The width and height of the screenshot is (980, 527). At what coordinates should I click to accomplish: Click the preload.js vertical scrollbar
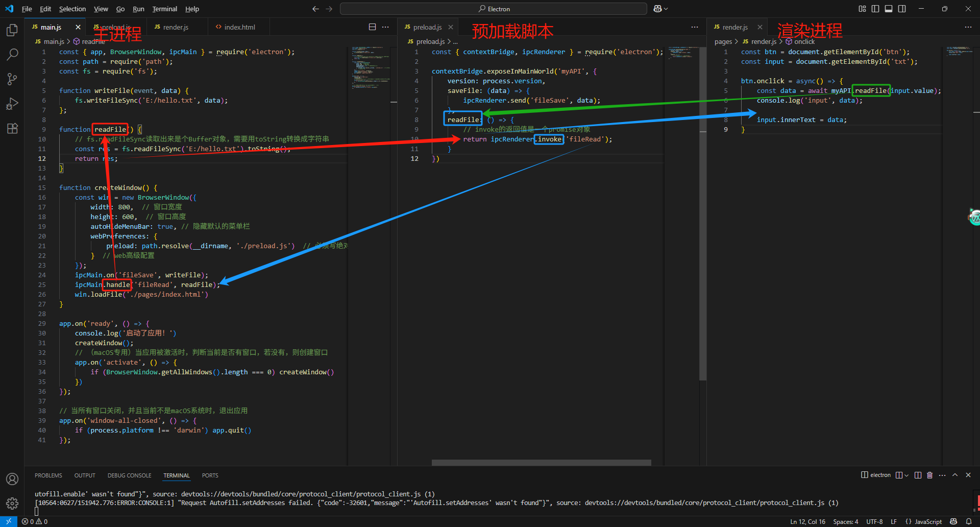coord(702,213)
